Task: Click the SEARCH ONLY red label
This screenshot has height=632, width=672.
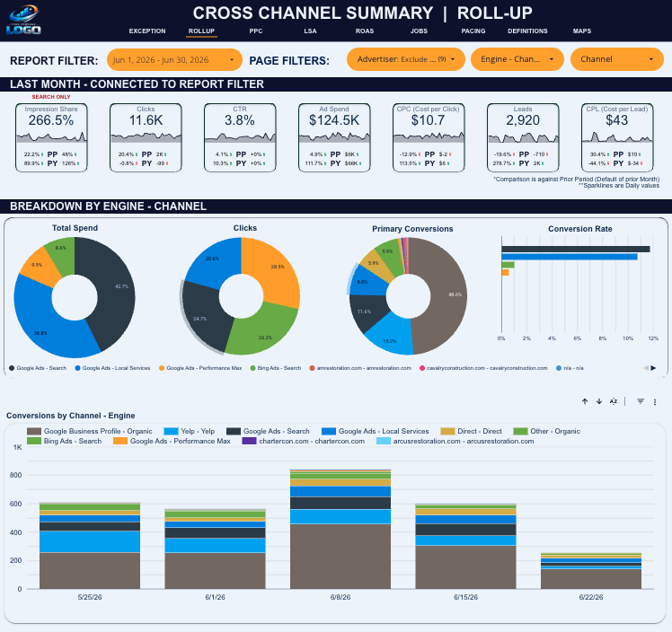Action: tap(51, 97)
